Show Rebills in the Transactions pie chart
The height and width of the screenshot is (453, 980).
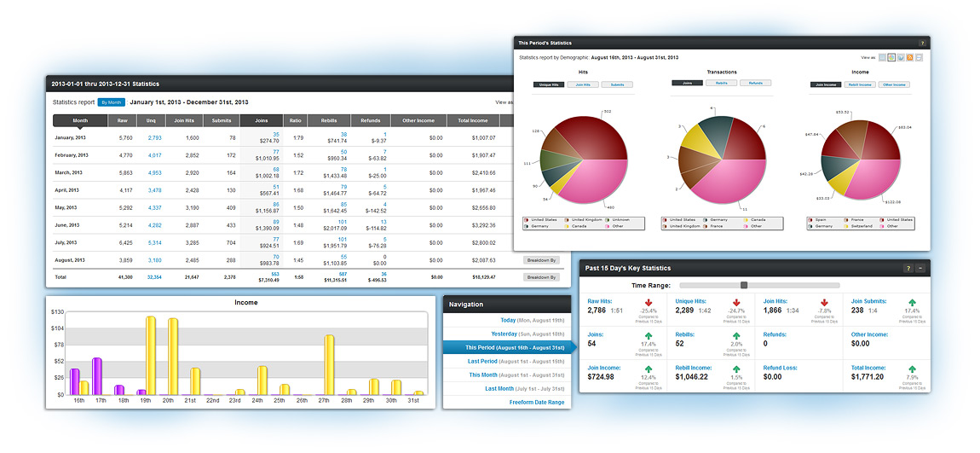click(721, 83)
